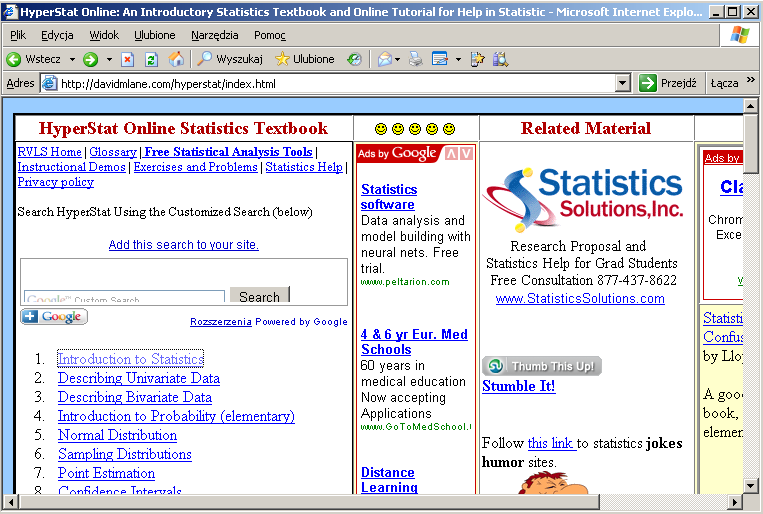Click the Google ads next arrow
Image resolution: width=763 pixels, height=514 pixels.
pyautogui.click(x=466, y=154)
